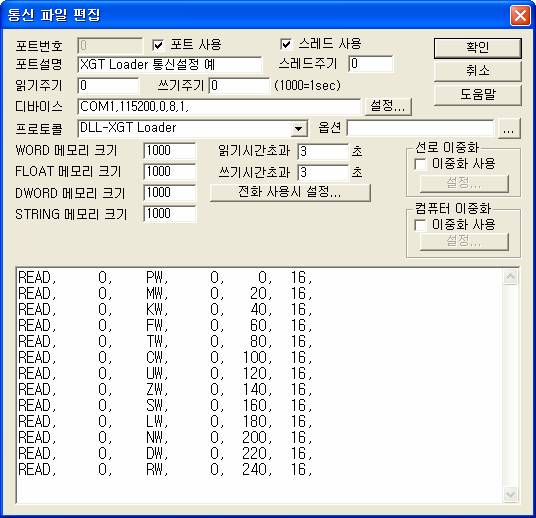Click the ellipsis button beside 옵션

[x=509, y=129]
